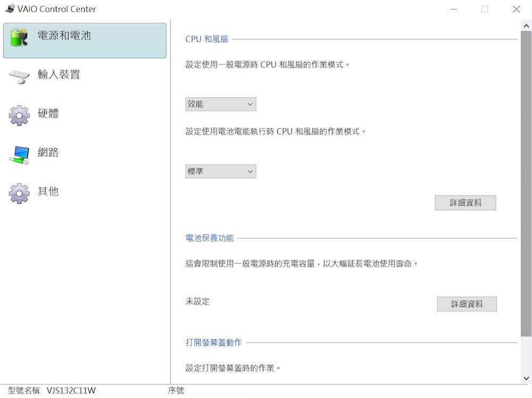Click the scrollbar up arrow
The width and height of the screenshot is (532, 398).
click(x=526, y=26)
